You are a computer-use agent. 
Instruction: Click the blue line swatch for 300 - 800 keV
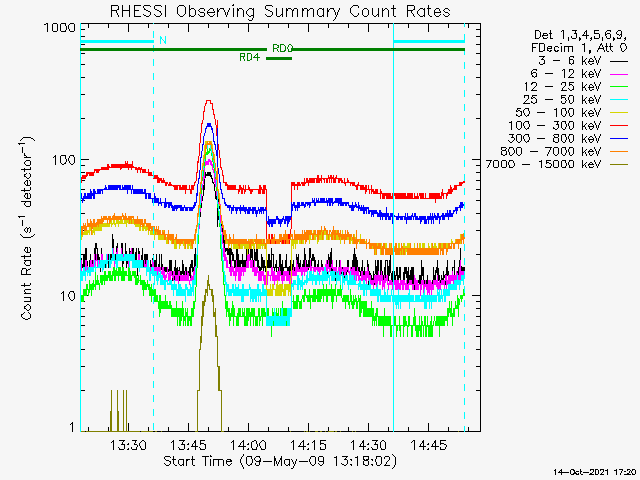tap(619, 139)
